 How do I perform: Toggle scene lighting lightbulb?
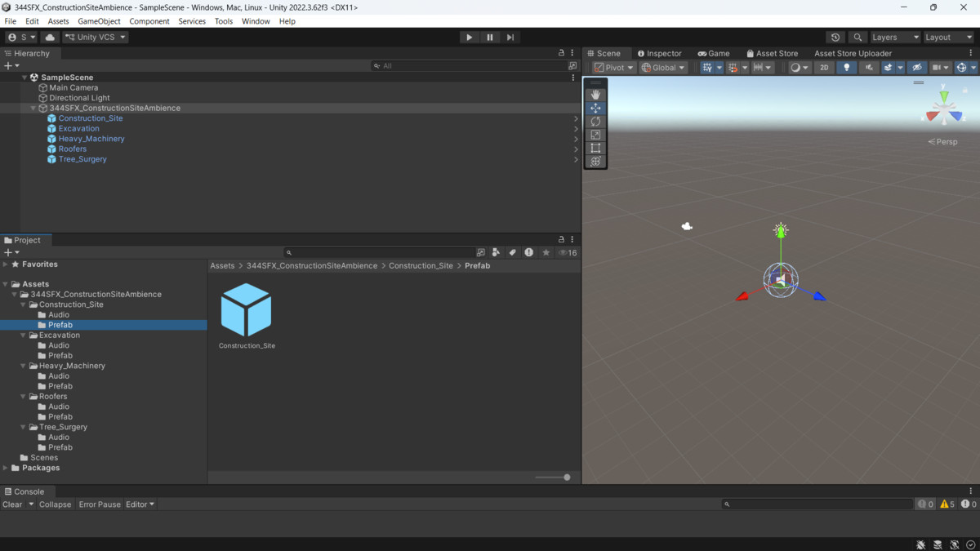pos(846,68)
